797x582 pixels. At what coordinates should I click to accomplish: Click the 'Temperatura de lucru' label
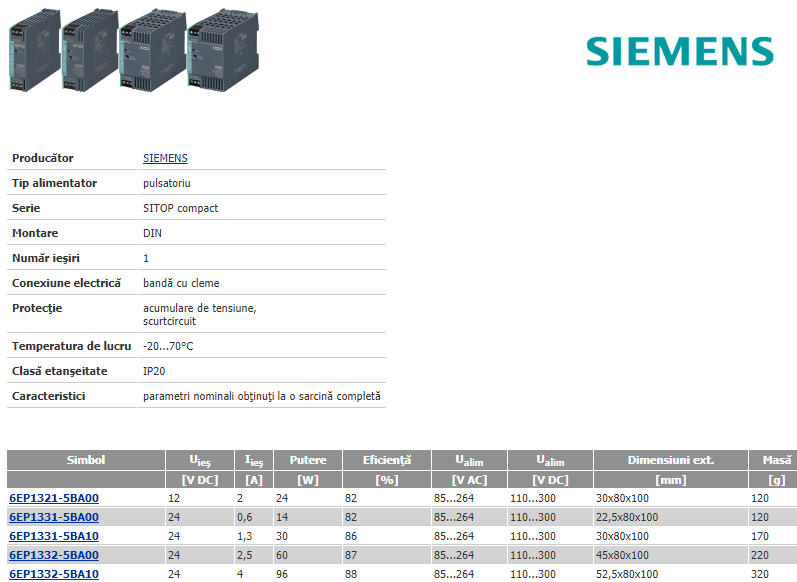coord(72,346)
